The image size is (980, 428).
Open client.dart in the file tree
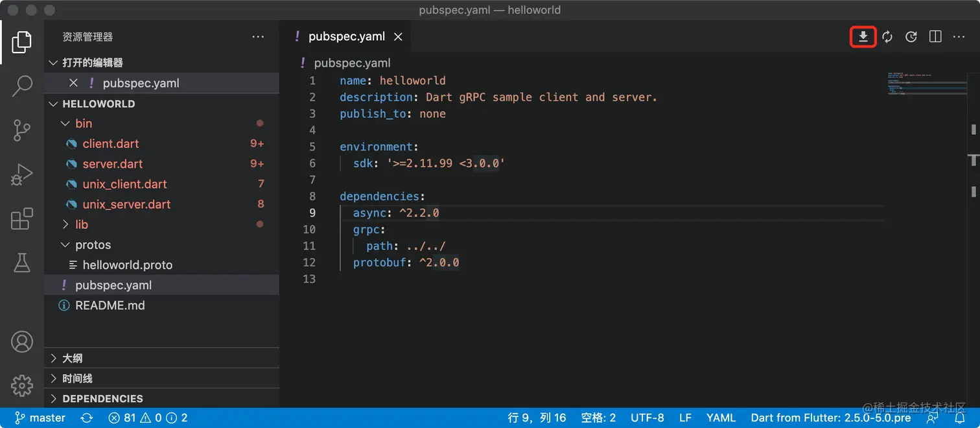[162, 143]
